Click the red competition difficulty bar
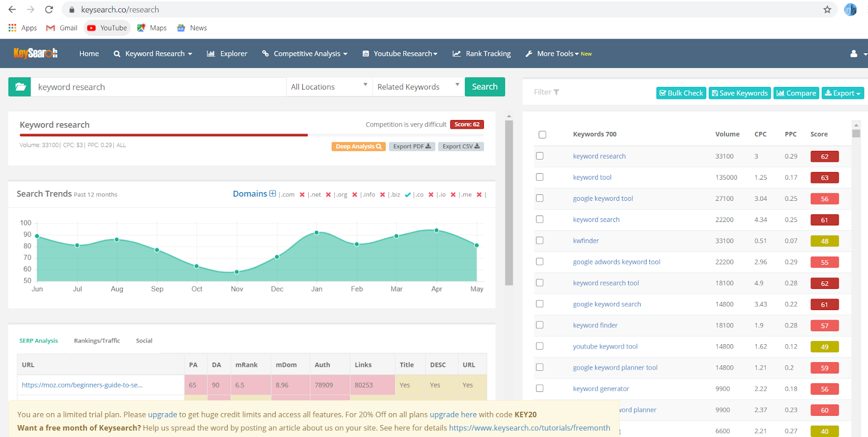The image size is (868, 437). (163, 135)
